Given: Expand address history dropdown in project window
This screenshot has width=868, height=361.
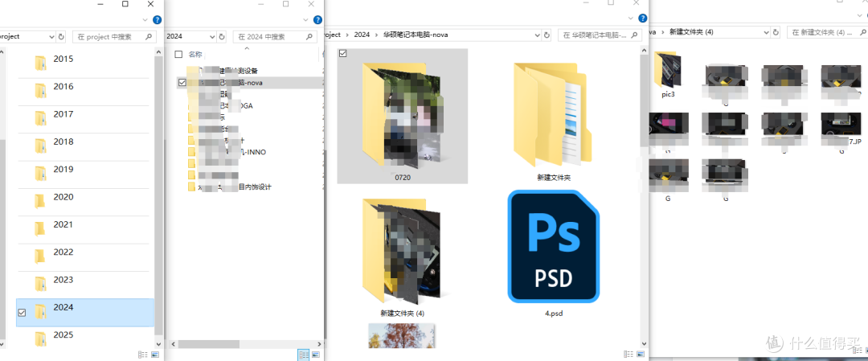Looking at the screenshot, I should pos(51,36).
